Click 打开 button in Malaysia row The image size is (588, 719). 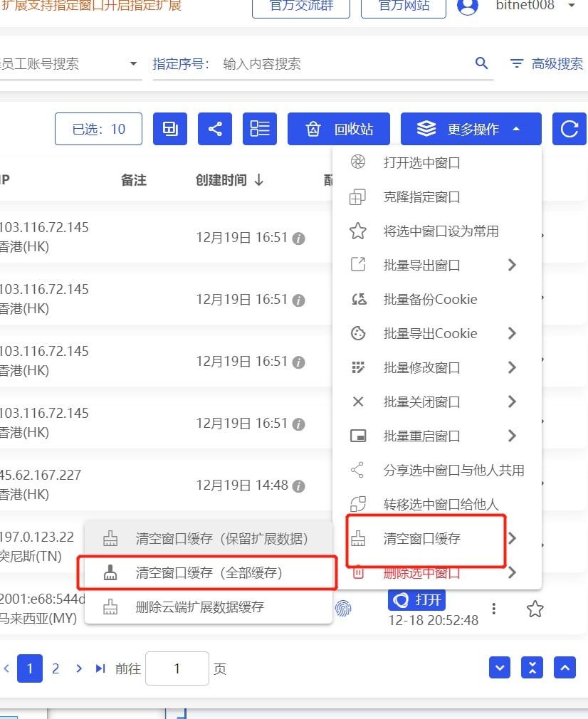point(417,600)
